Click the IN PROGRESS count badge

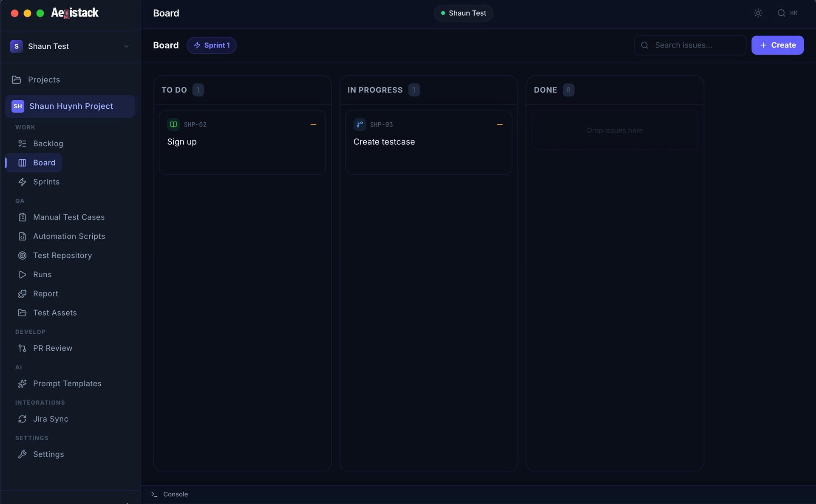click(x=414, y=90)
